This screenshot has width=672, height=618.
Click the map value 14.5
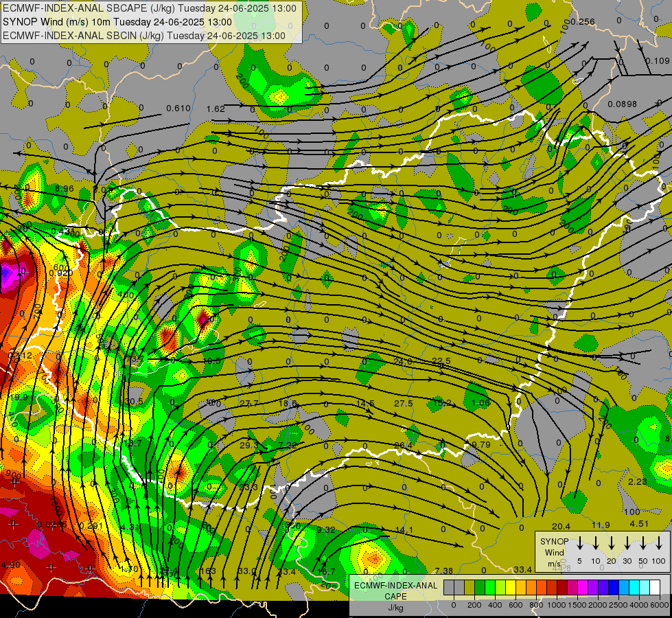(365, 403)
